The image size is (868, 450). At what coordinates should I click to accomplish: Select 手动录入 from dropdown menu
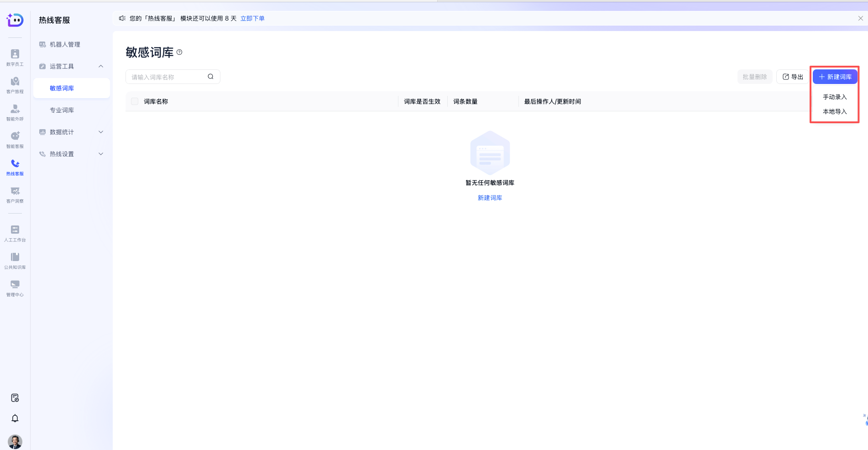834,97
